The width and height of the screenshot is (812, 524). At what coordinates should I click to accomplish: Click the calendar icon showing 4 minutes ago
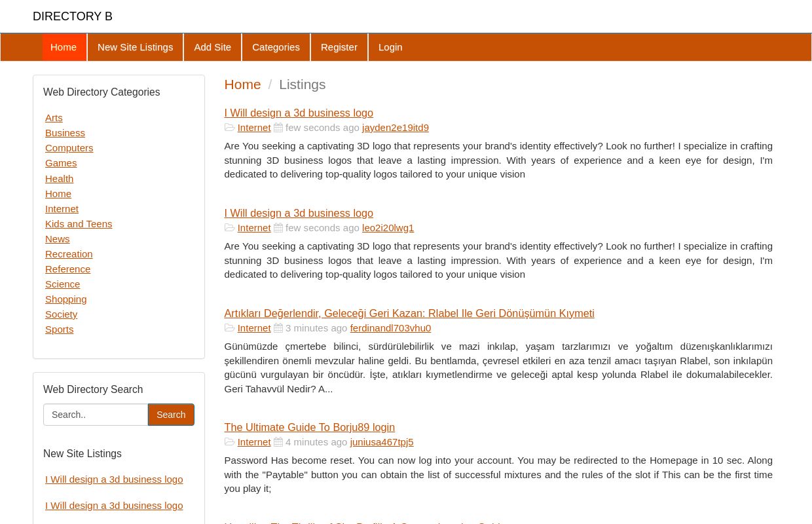pyautogui.click(x=278, y=441)
